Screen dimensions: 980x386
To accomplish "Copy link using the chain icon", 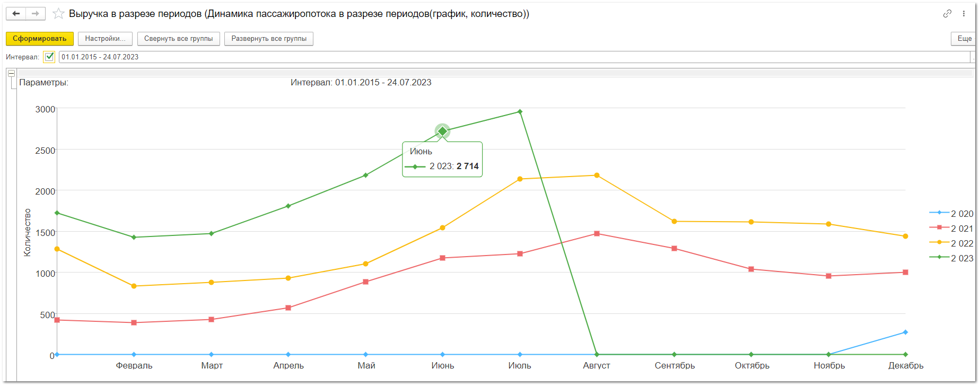I will coord(947,14).
